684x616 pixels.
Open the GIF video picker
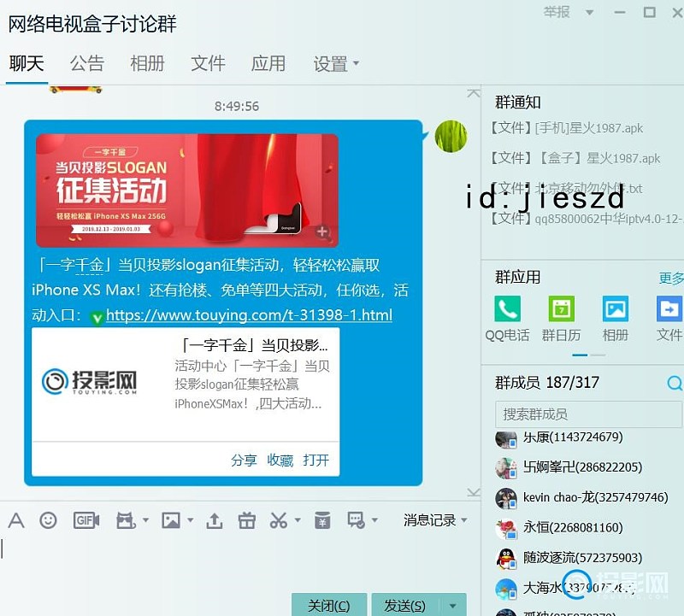(86, 520)
